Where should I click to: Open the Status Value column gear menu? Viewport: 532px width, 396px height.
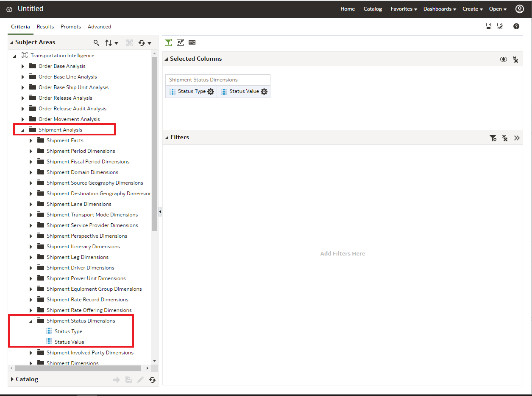click(x=264, y=92)
